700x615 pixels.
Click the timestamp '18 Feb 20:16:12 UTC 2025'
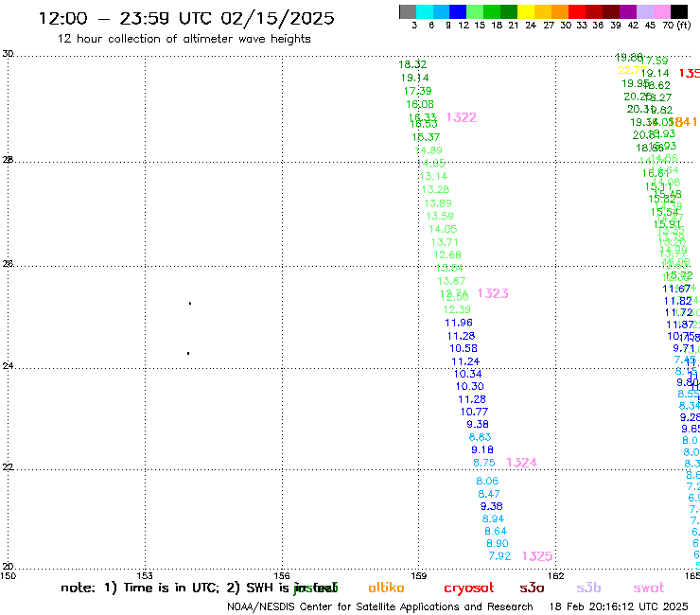click(x=619, y=606)
